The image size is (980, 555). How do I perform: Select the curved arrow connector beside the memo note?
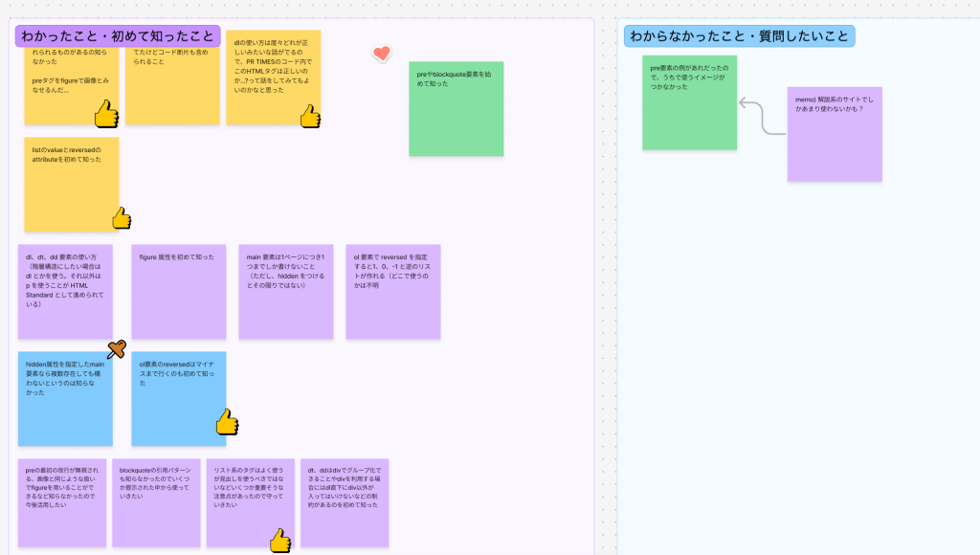762,117
